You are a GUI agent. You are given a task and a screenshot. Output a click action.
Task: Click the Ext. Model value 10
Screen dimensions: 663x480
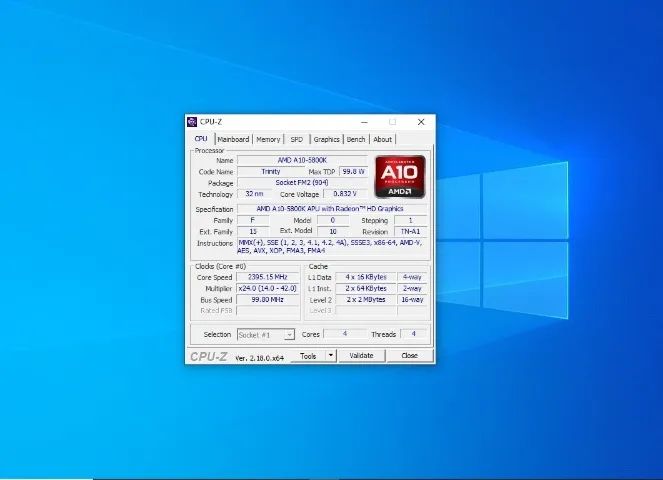click(x=333, y=231)
